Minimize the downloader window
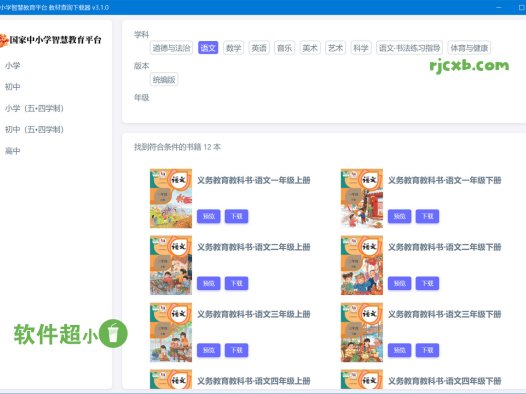Viewport: 526px width, 394px height. (499, 7)
